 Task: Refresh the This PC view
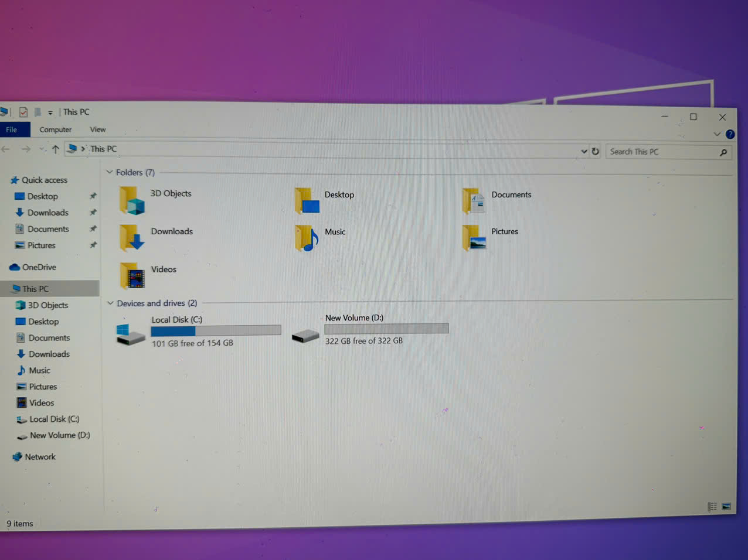tap(595, 151)
